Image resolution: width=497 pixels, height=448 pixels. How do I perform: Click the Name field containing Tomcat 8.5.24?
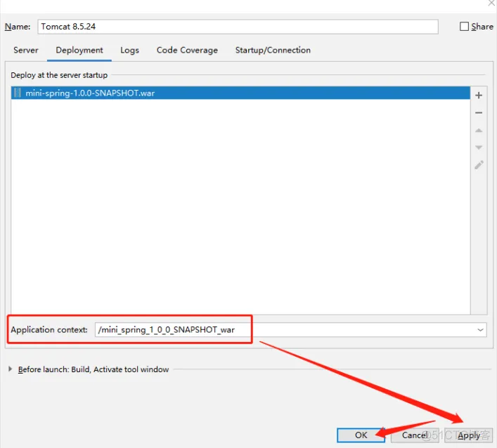[237, 27]
